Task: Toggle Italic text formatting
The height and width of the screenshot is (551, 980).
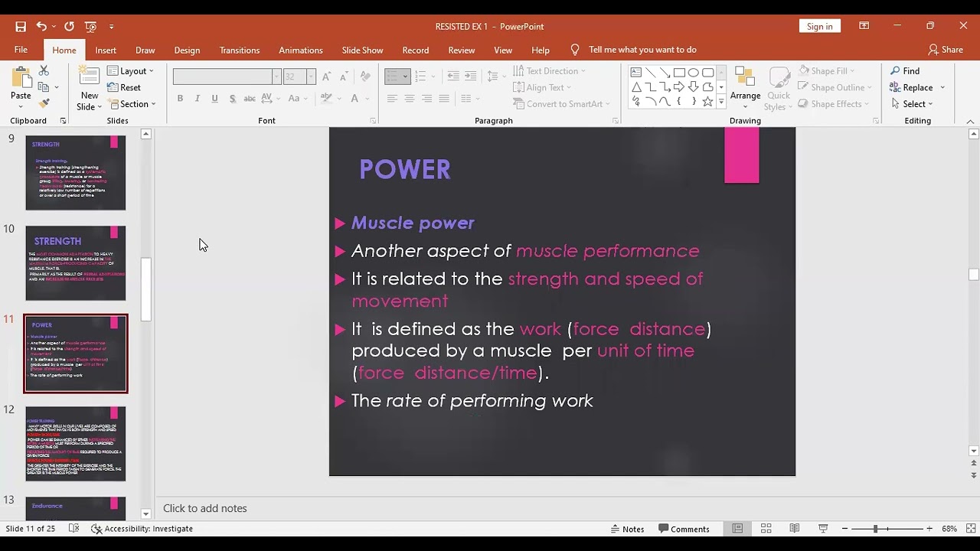Action: tap(197, 98)
